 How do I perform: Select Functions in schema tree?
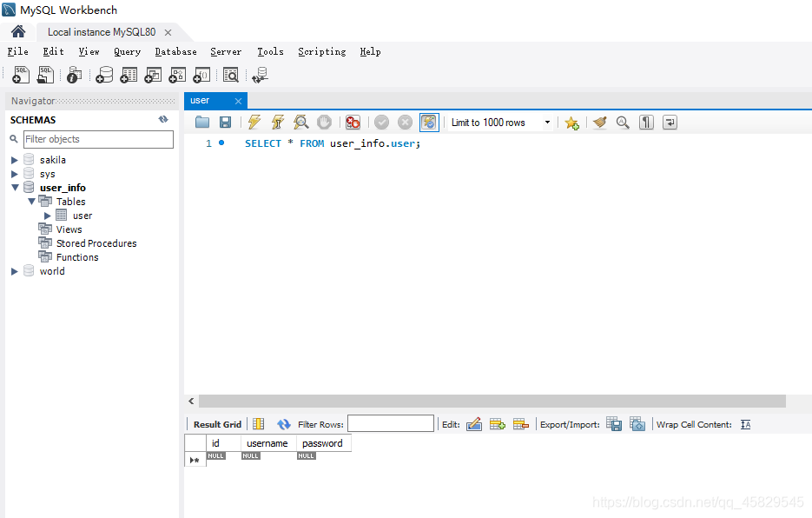77,257
